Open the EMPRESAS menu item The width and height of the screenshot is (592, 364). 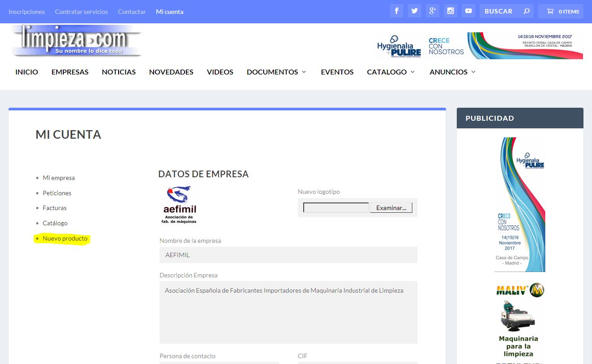(70, 72)
